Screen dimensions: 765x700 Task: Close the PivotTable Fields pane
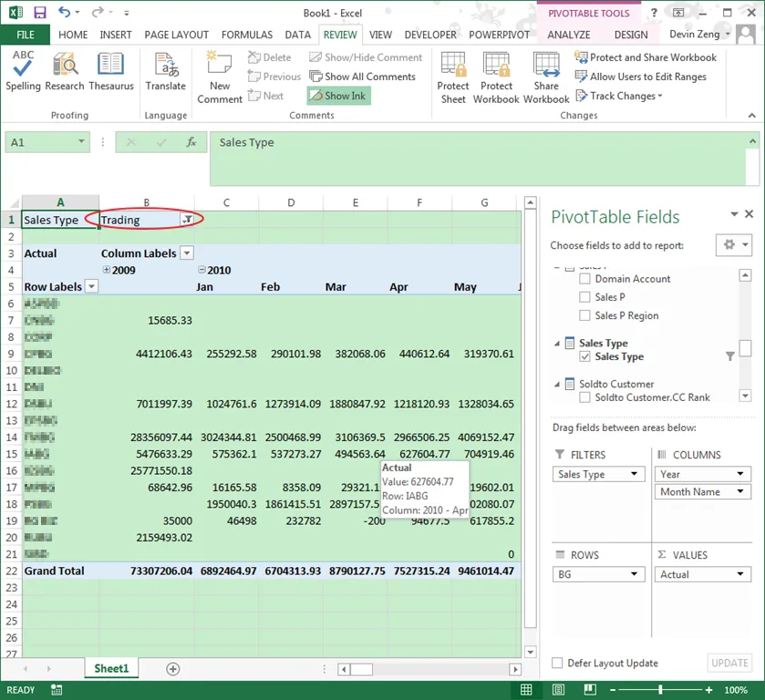tap(749, 213)
